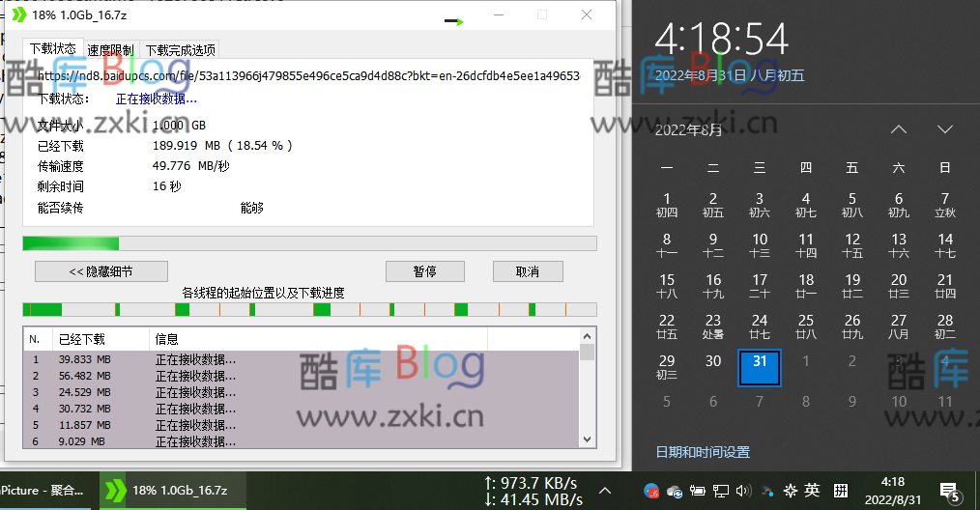Cancel download with 取消 button
This screenshot has width=980, height=510.
click(x=527, y=271)
